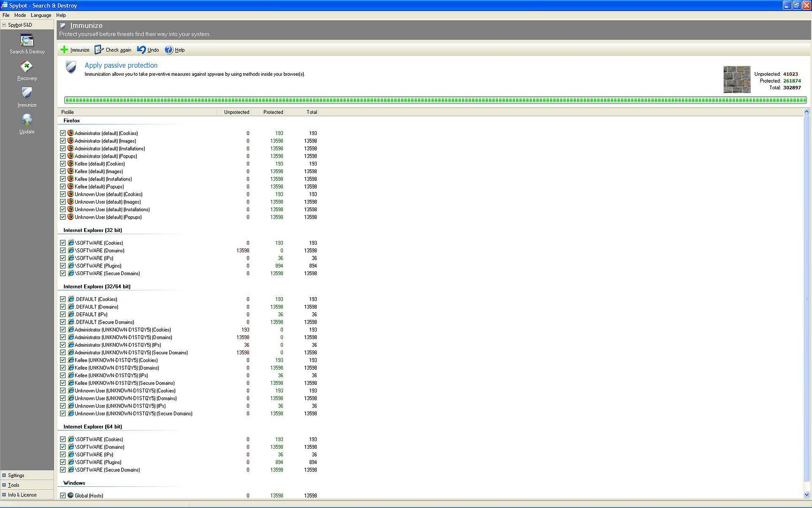Select the Internet Explorer (32/64 bit) heading
This screenshot has width=812, height=508.
(x=97, y=286)
